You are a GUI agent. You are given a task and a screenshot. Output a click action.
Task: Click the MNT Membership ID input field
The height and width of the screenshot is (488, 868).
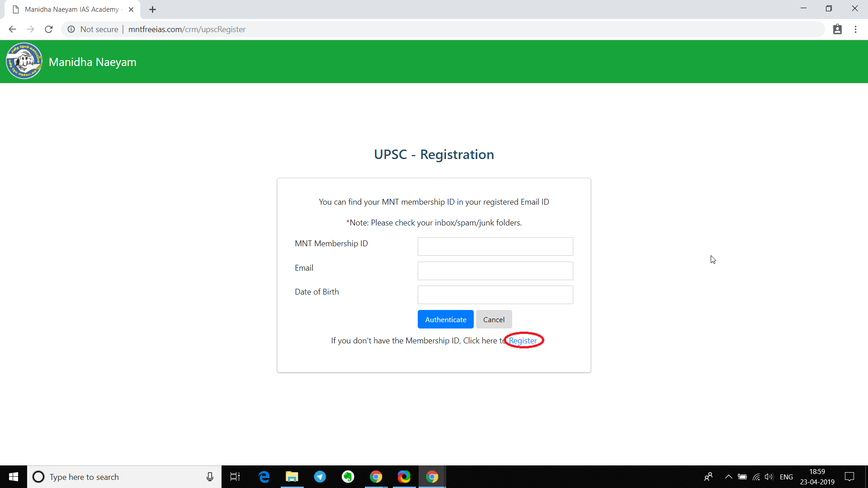(495, 246)
